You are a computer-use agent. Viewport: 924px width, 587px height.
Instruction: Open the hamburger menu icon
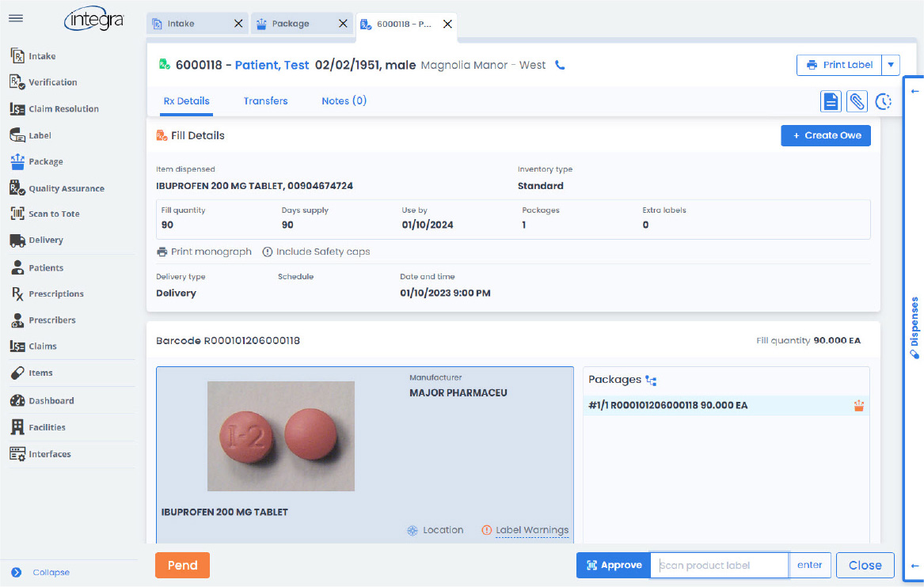pyautogui.click(x=15, y=19)
